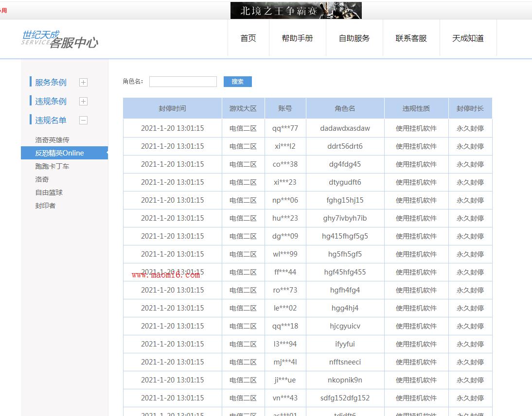The height and width of the screenshot is (416, 532).
Task: Click the 角色名 column header
Action: click(x=345, y=108)
